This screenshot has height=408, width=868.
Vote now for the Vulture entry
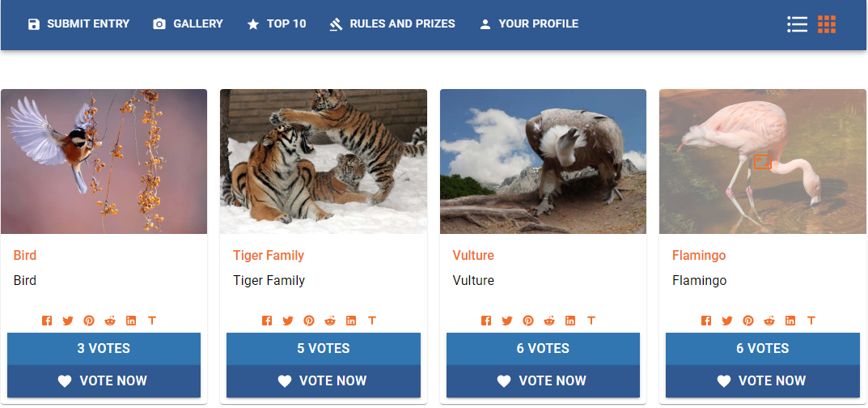[543, 380]
